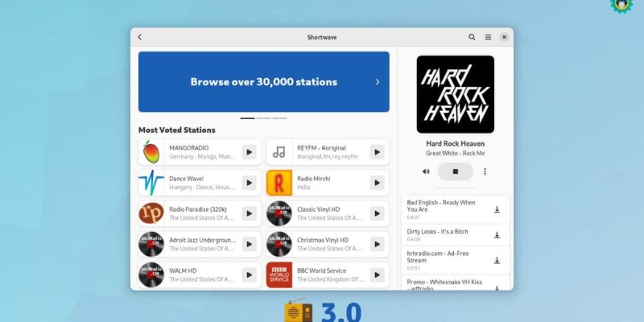644x322 pixels.
Task: Select the first carousel indicator dash
Action: pos(247,118)
